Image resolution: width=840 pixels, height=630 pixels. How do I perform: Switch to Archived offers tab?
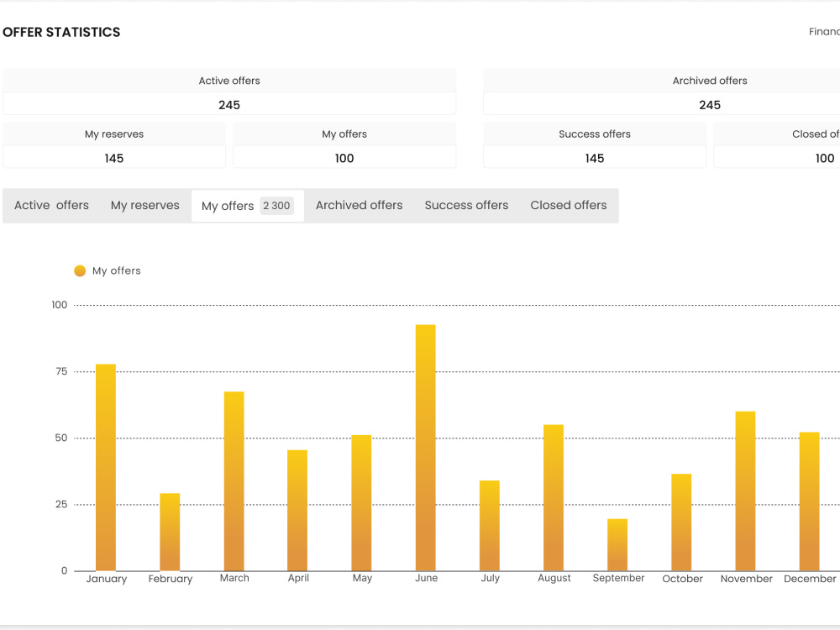(359, 205)
